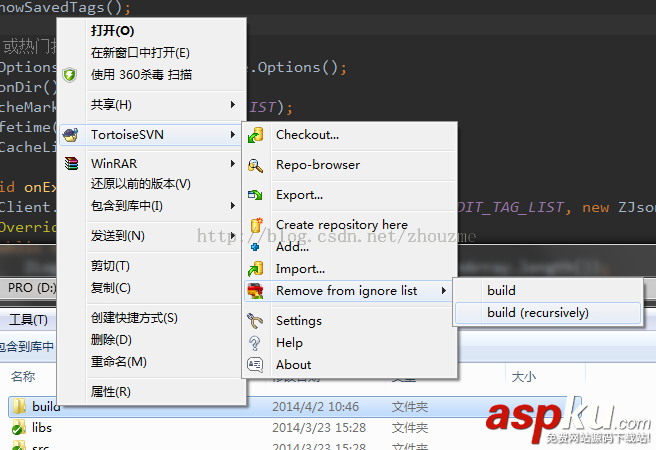Viewport: 656px width, 450px height.
Task: Click the About info card icon
Action: click(x=255, y=365)
